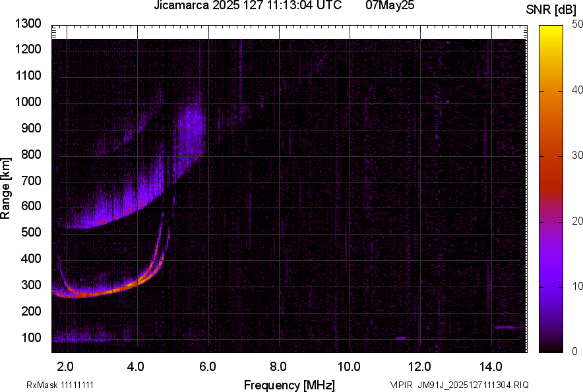Click the Jicamarca timestamp title text
This screenshot has width=583, height=392.
(x=247, y=6)
